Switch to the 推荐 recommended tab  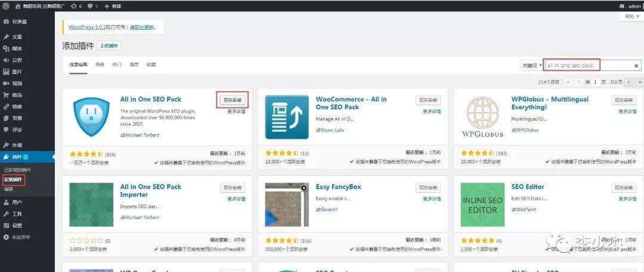pos(134,65)
